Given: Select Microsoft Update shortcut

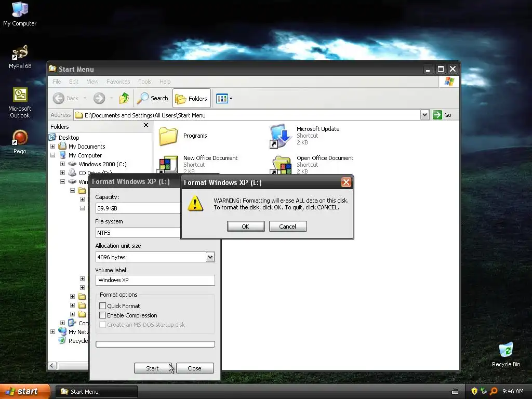Looking at the screenshot, I should pyautogui.click(x=304, y=136).
